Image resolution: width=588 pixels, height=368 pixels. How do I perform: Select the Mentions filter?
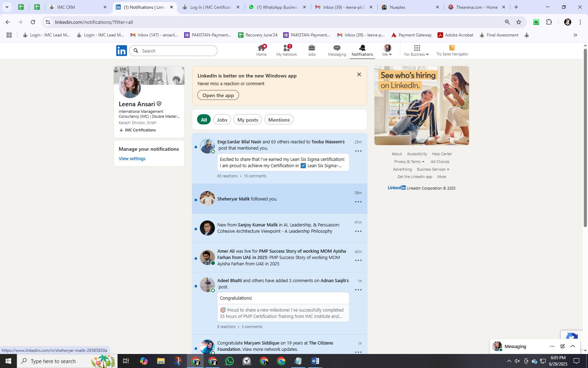(x=279, y=120)
